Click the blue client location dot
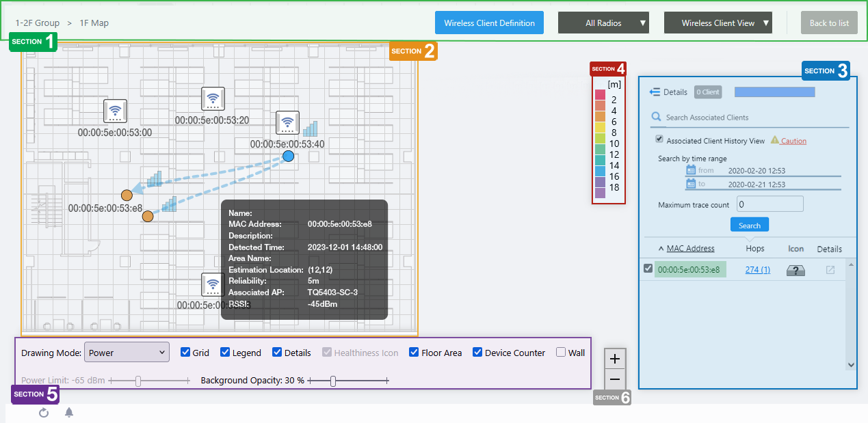This screenshot has width=868, height=423. coord(288,156)
